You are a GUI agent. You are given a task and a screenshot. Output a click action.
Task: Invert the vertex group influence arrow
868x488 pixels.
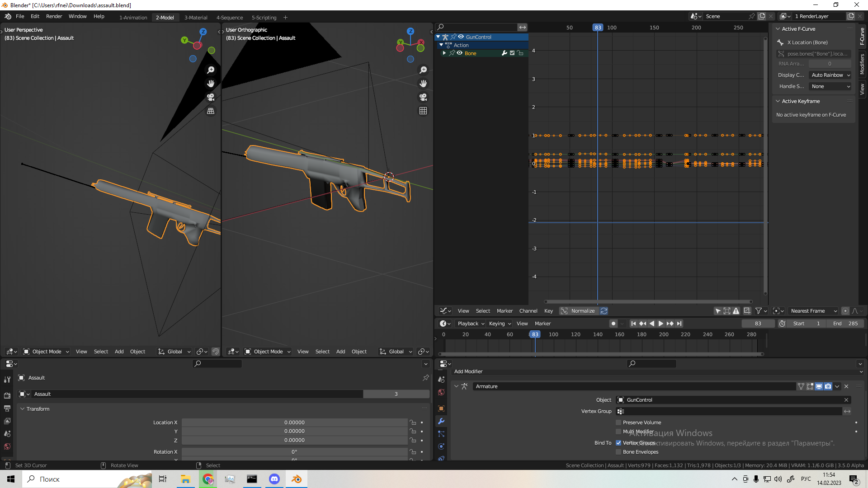pos(847,411)
